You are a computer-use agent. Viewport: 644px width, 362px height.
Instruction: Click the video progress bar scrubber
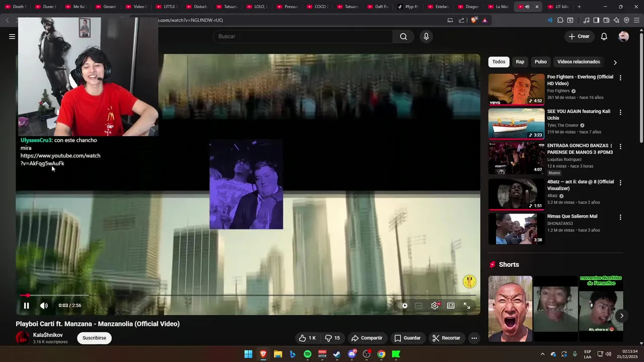pos(28,296)
